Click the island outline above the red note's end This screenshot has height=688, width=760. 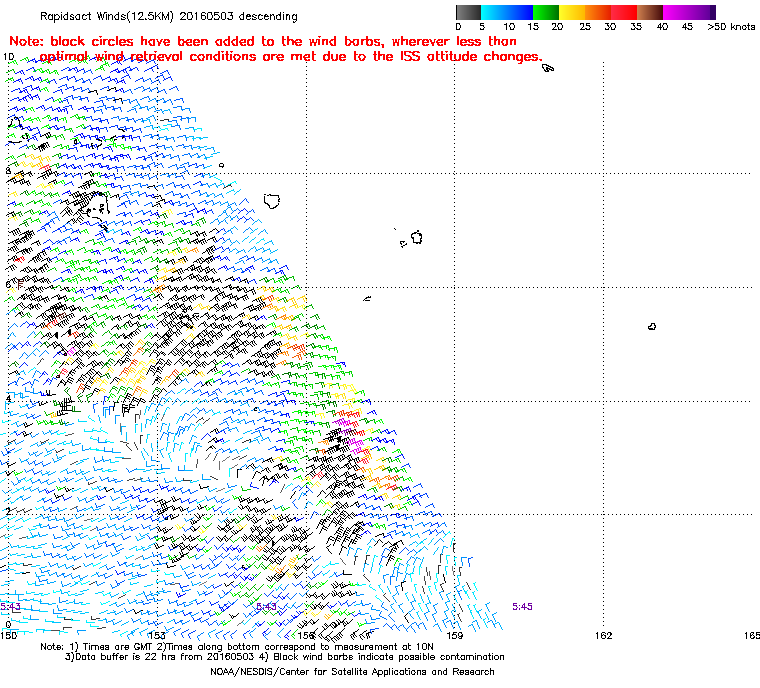(x=548, y=68)
